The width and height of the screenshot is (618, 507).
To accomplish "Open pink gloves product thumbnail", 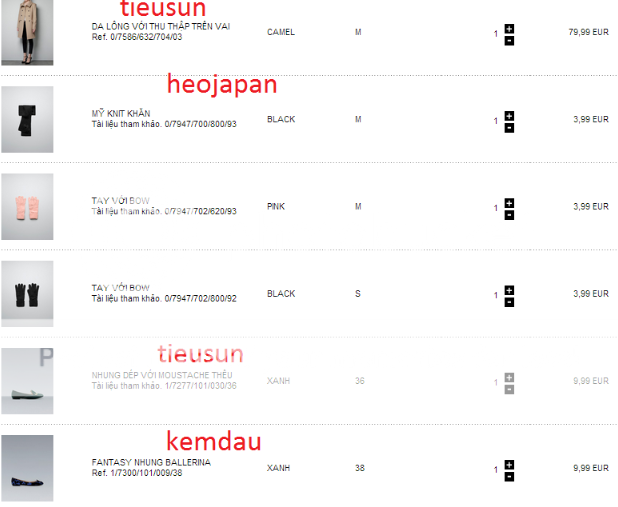I will coord(26,207).
